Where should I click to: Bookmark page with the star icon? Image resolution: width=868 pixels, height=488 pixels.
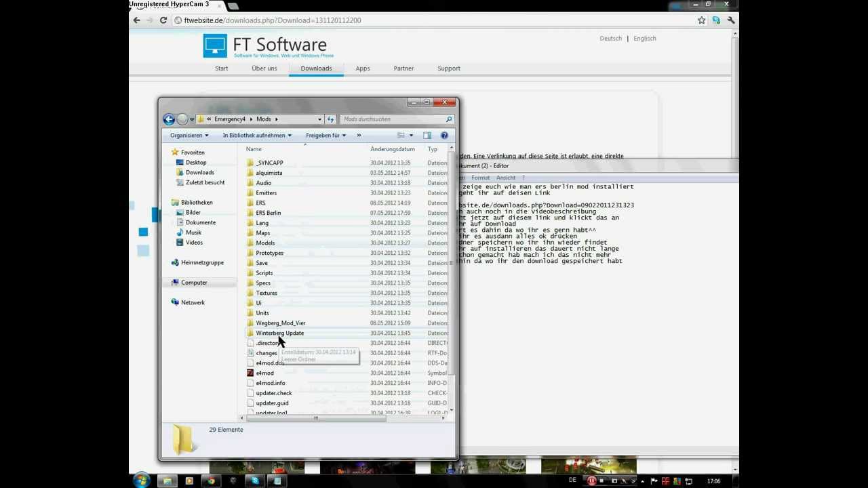[702, 20]
